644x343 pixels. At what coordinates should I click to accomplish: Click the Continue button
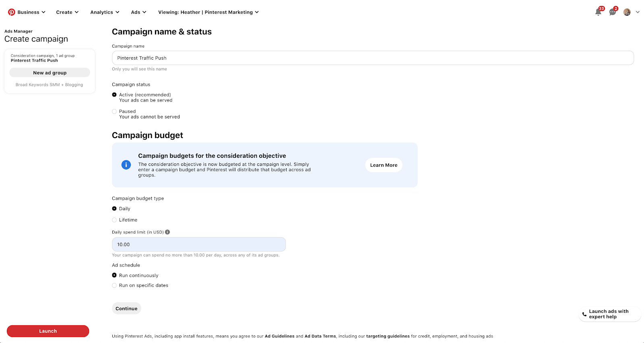126,308
